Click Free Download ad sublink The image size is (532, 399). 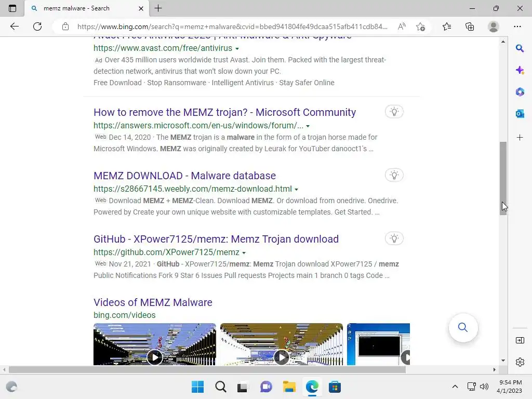point(117,83)
